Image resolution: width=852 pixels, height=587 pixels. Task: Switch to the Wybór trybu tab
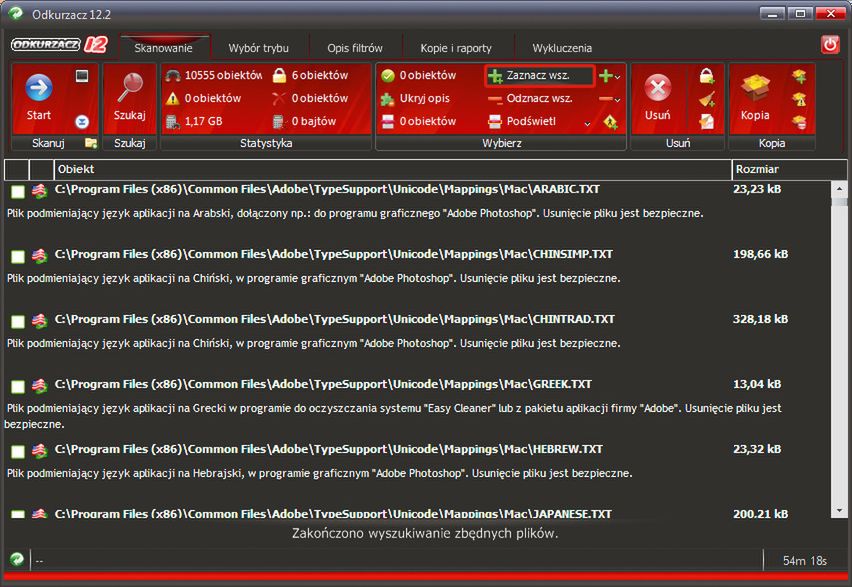point(258,48)
